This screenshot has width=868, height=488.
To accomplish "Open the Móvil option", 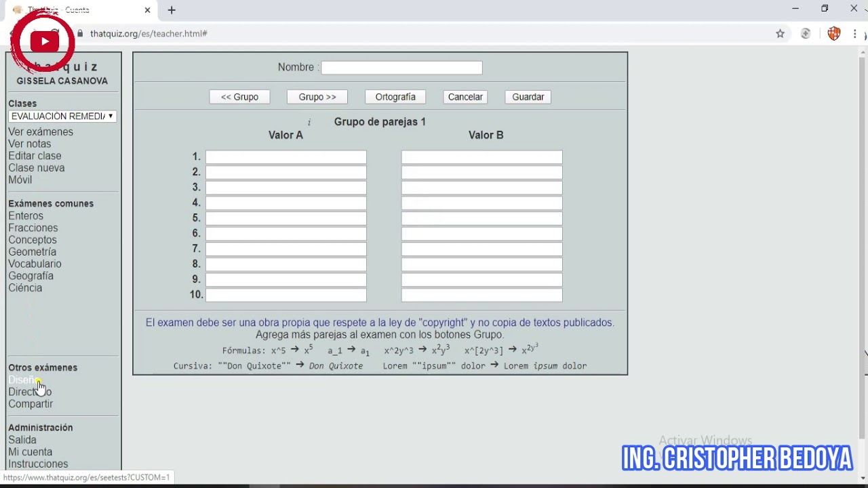I will point(20,180).
